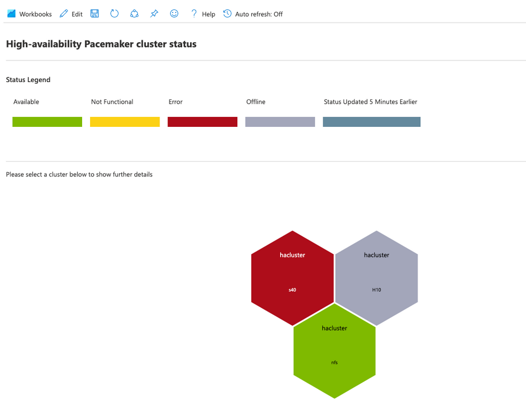Open the Share icon in the toolbar
This screenshot has height=420, width=526.
pos(134,14)
